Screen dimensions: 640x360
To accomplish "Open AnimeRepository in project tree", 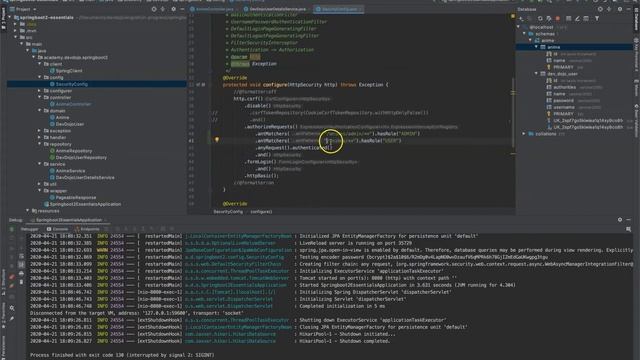I will pyautogui.click(x=74, y=151).
